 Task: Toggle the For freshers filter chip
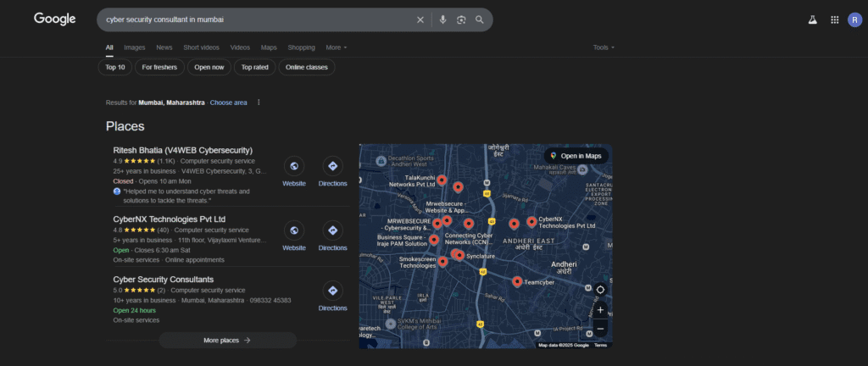(159, 67)
